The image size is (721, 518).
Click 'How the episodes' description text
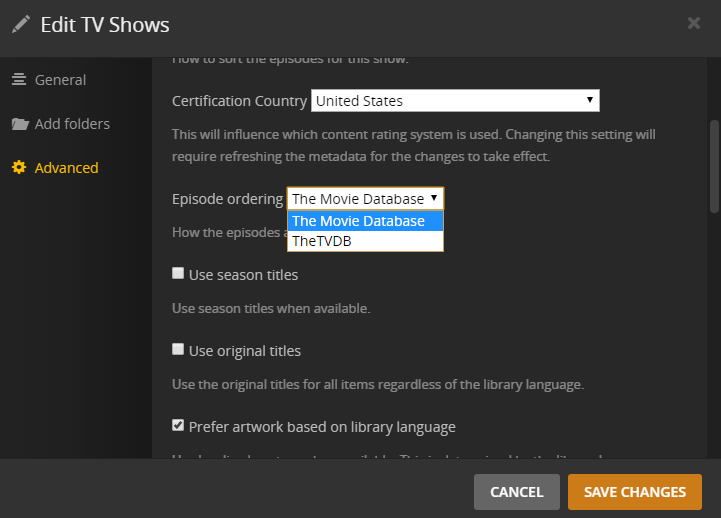tap(229, 233)
